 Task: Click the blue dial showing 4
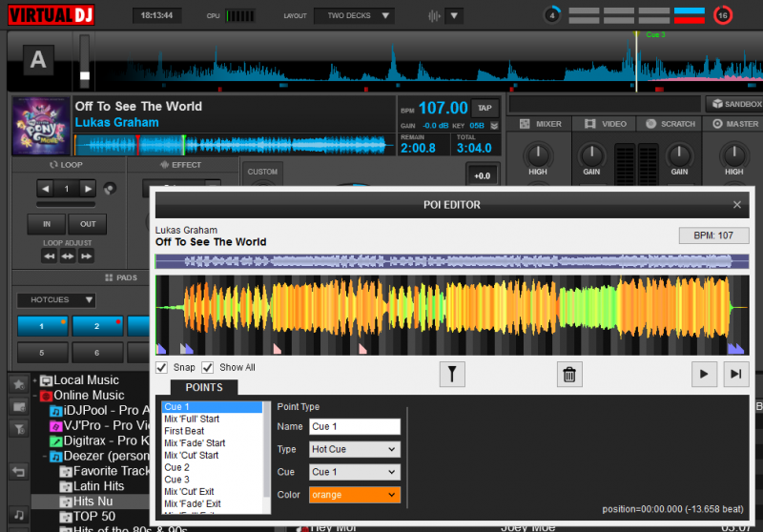(x=552, y=15)
